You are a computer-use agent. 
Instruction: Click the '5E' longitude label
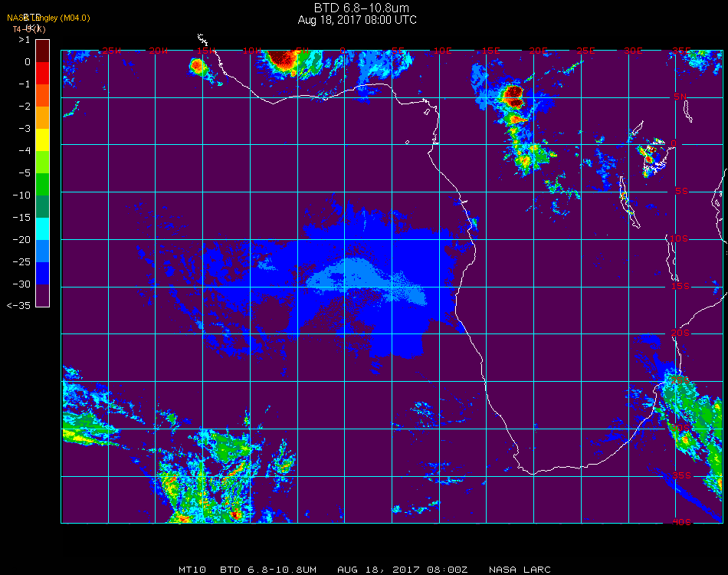pos(398,51)
